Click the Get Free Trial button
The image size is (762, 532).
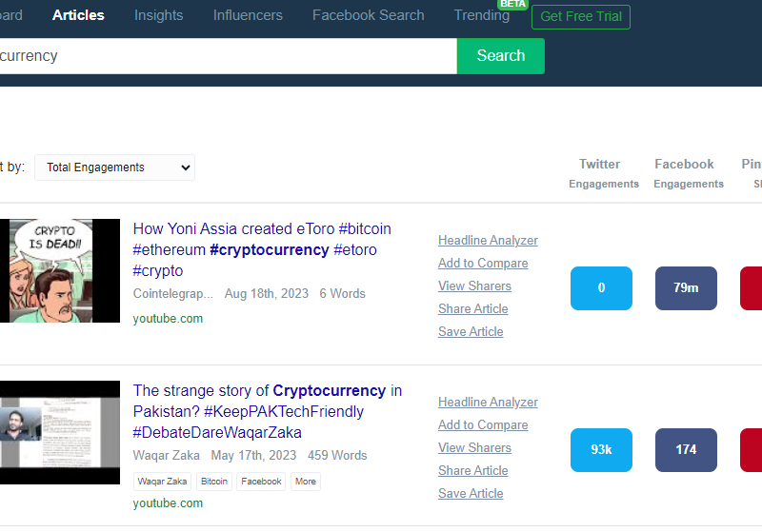[x=581, y=17]
